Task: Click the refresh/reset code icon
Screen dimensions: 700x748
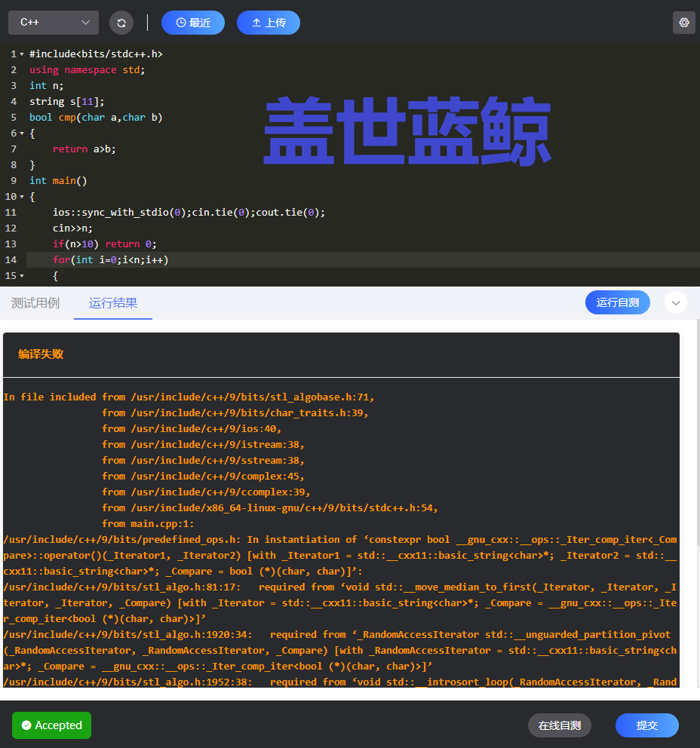Action: 121,23
